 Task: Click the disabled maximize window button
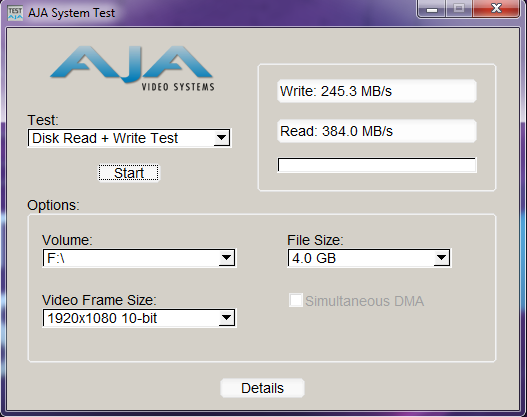coord(459,8)
